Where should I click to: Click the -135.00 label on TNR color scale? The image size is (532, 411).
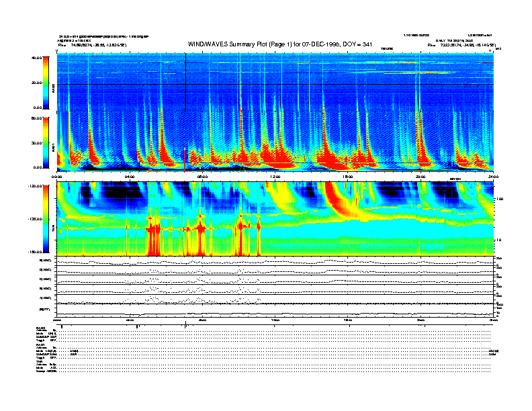(x=34, y=219)
